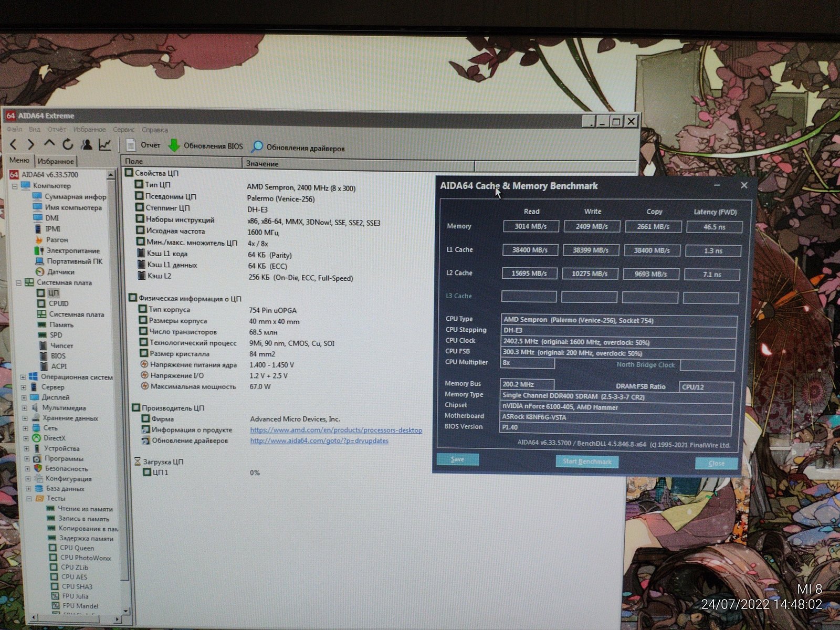Expand the Сеть branch
The width and height of the screenshot is (840, 630).
(x=25, y=428)
